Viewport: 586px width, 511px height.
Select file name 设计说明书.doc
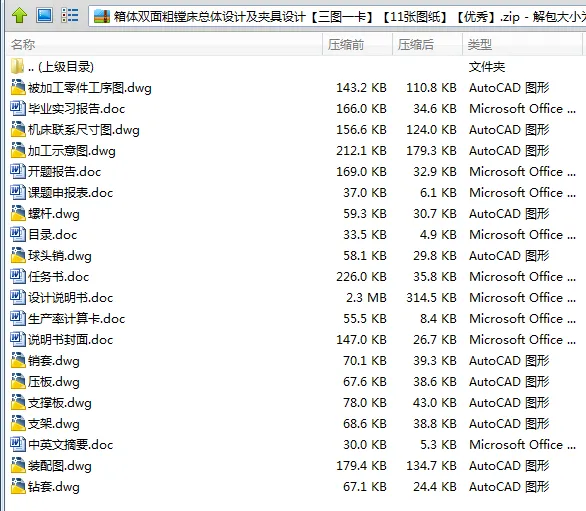point(71,298)
